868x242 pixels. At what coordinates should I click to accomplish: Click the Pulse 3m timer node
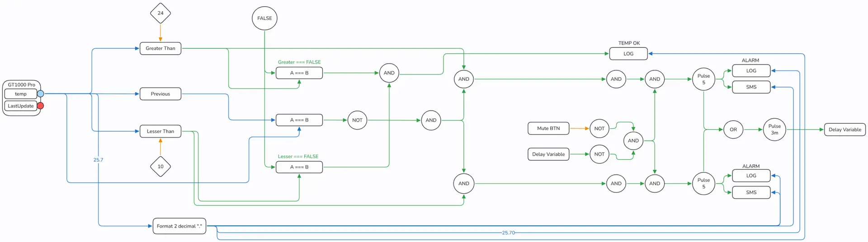pyautogui.click(x=774, y=130)
